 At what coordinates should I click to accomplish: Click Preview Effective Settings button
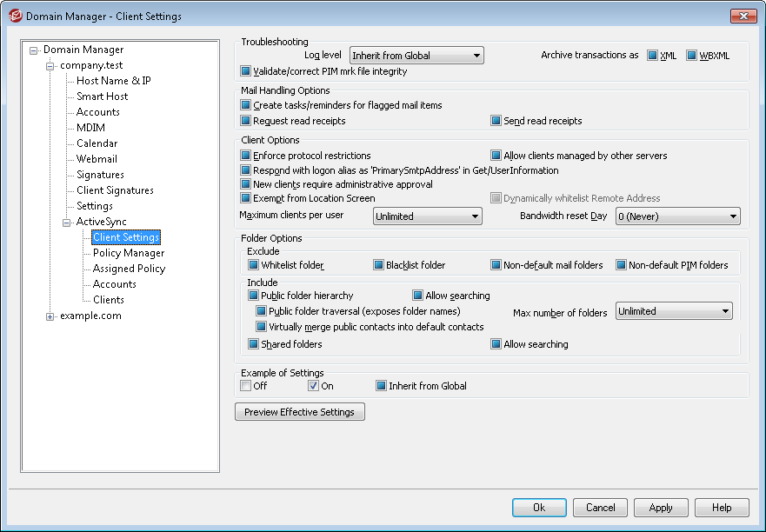tap(300, 412)
